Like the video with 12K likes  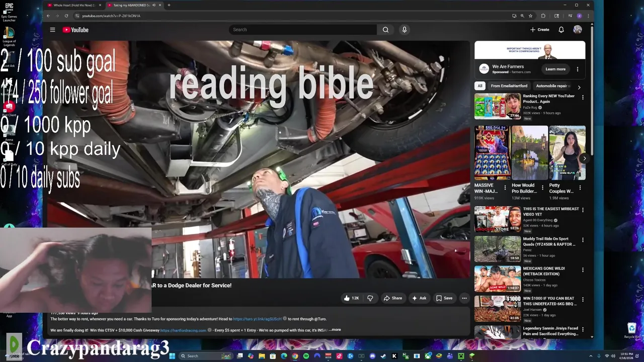(x=351, y=298)
